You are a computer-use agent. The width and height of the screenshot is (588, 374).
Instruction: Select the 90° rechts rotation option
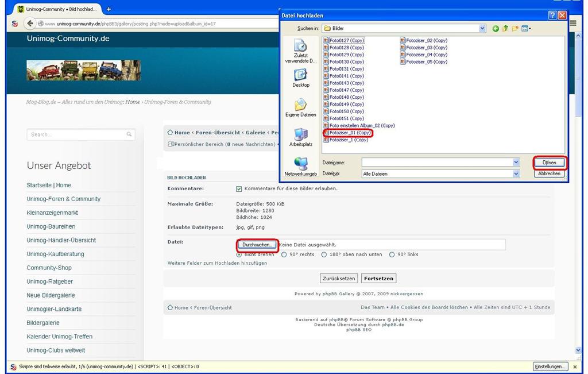pyautogui.click(x=284, y=255)
